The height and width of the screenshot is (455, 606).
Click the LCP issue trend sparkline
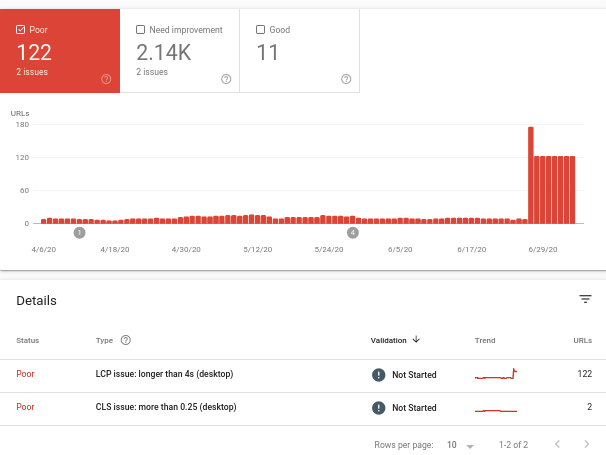[x=496, y=375]
